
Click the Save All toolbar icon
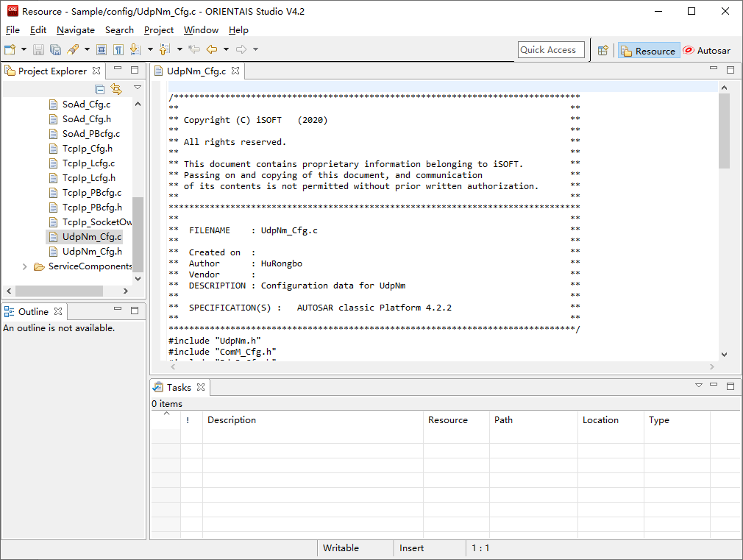click(x=55, y=50)
